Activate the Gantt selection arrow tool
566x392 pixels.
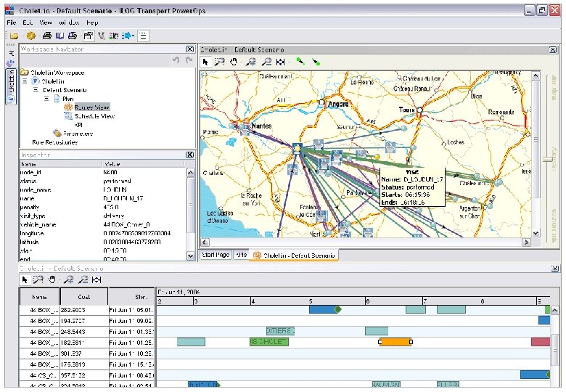click(25, 279)
